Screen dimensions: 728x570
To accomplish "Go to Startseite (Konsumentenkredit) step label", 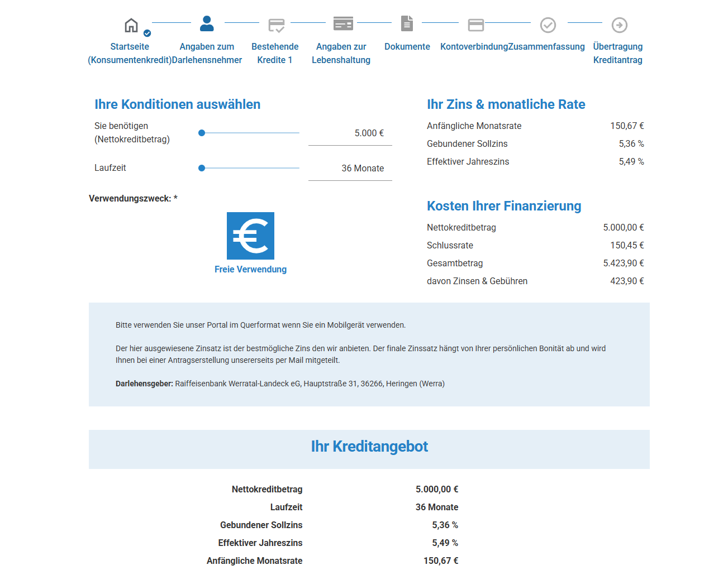I will 130,54.
